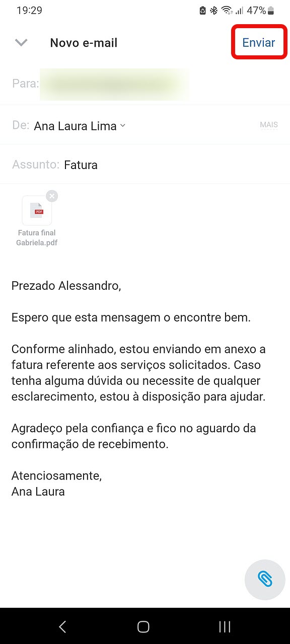Place cursor at Prezado Alessandro greeting
290x644 pixels.
pyautogui.click(x=66, y=286)
